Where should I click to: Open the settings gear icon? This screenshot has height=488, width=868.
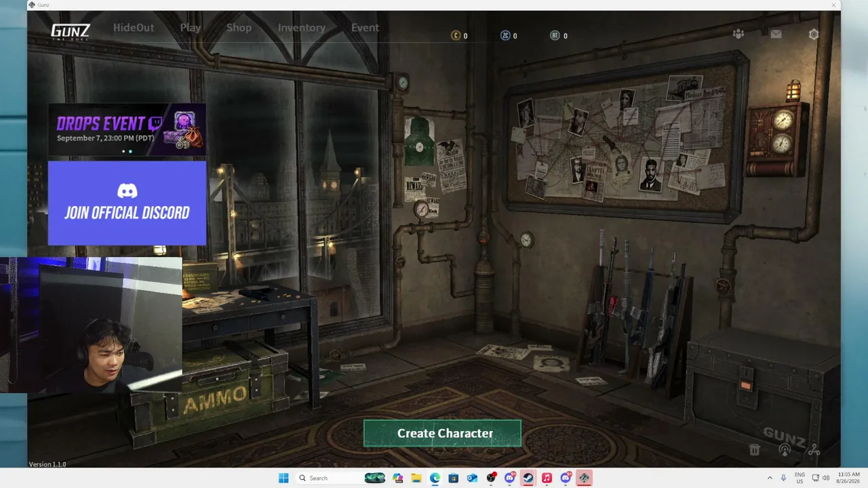point(814,34)
